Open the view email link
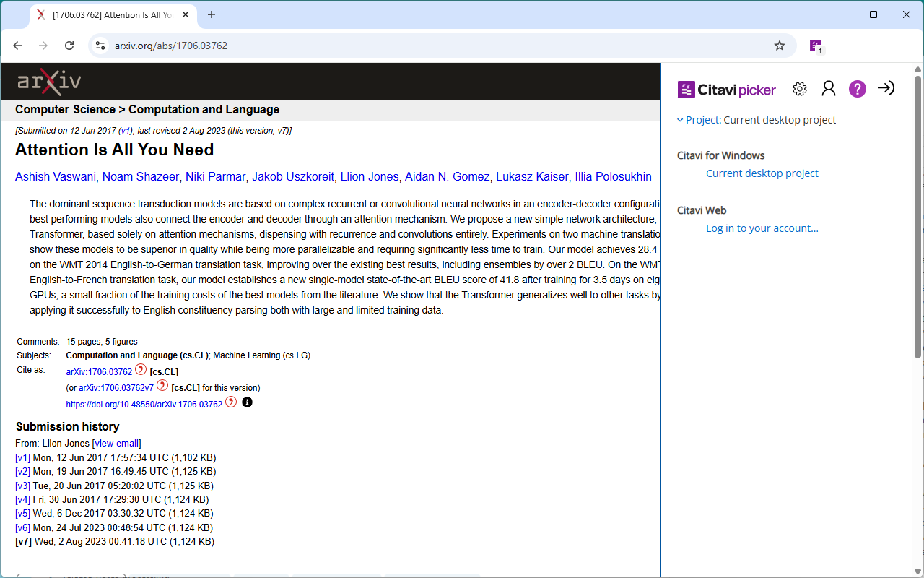924x578 pixels. point(117,443)
